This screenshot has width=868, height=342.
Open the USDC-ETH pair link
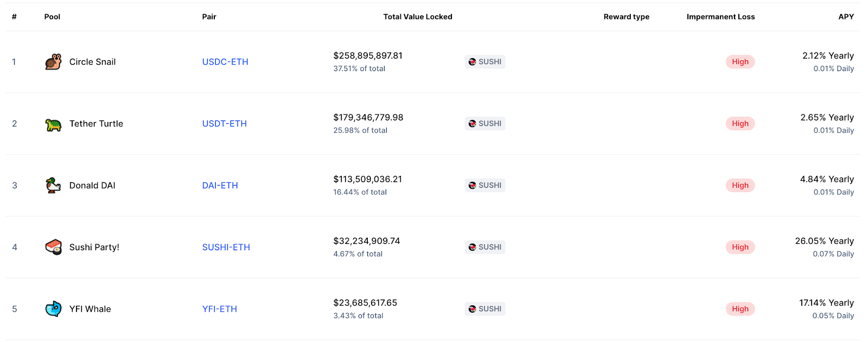pyautogui.click(x=225, y=62)
